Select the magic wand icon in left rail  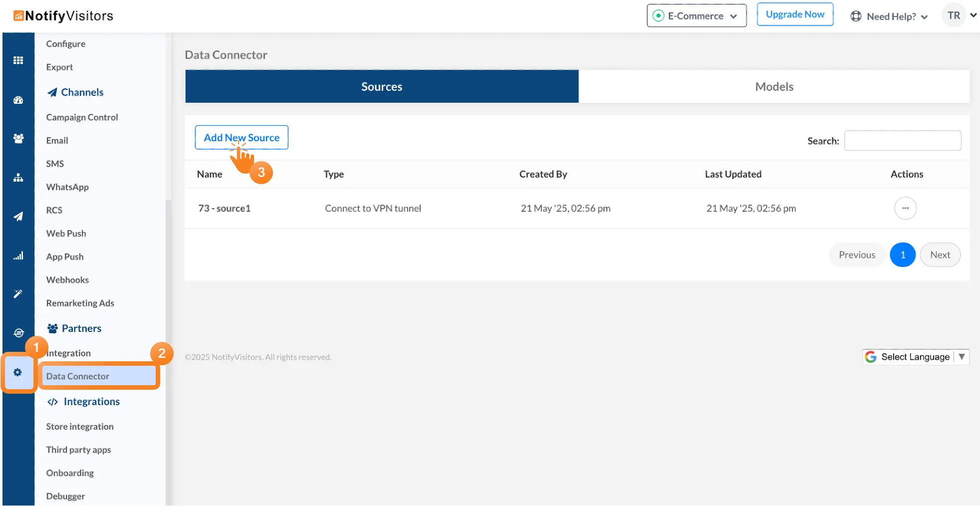point(18,294)
